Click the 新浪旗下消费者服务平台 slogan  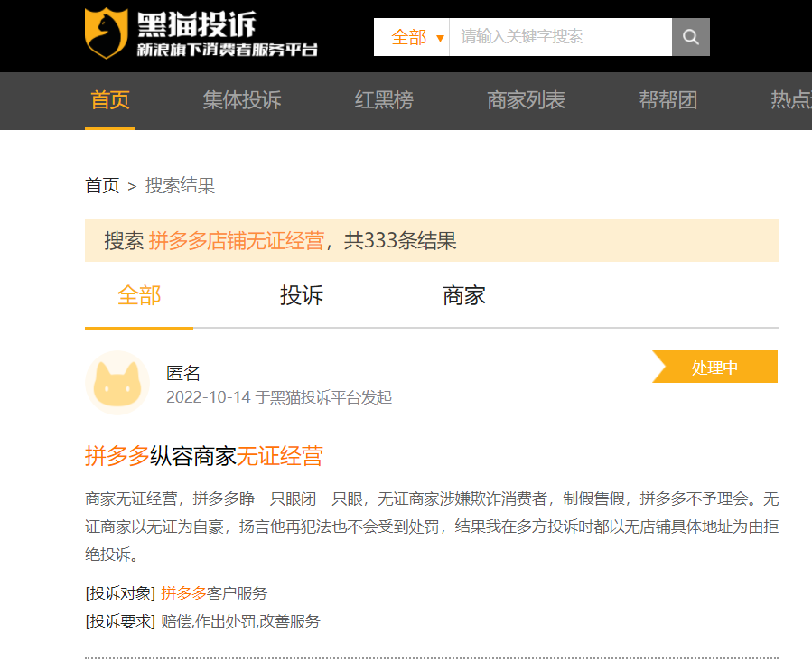click(x=228, y=50)
